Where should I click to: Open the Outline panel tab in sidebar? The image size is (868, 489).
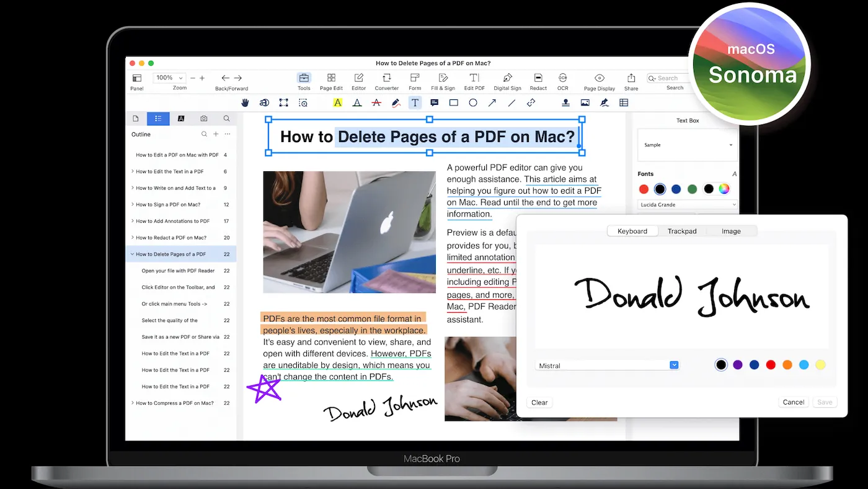pos(158,118)
